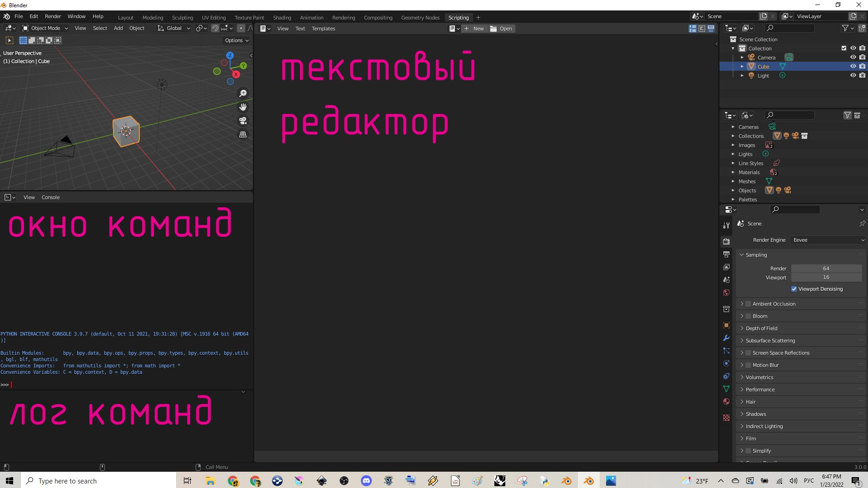Click the zoom magnifier icon in viewport
The width and height of the screenshot is (868, 488).
[243, 93]
